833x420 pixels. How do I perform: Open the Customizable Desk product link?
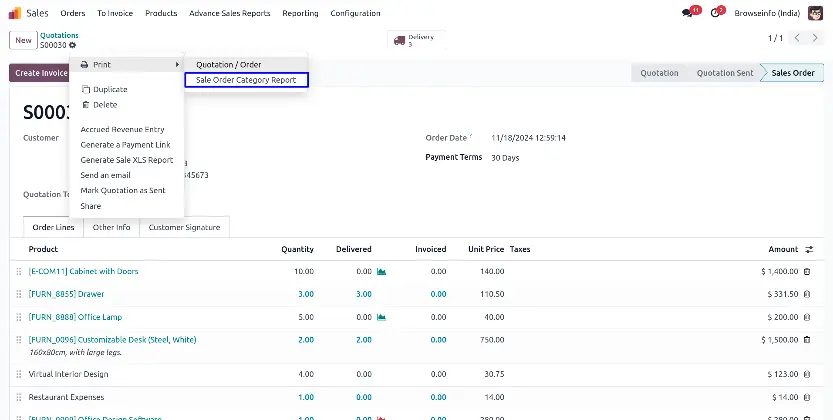(112, 340)
